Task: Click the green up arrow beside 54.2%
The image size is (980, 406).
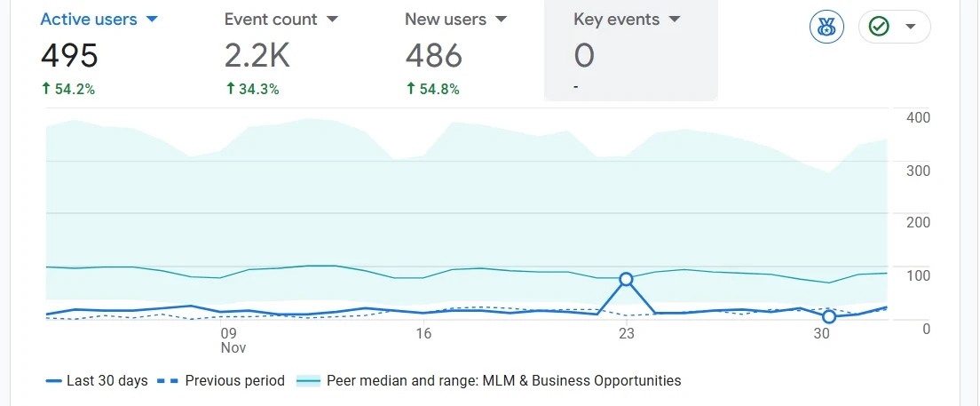Action: point(46,89)
